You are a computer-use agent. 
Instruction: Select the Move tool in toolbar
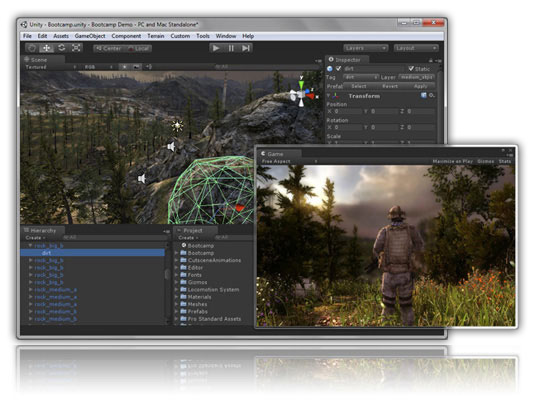[46, 48]
